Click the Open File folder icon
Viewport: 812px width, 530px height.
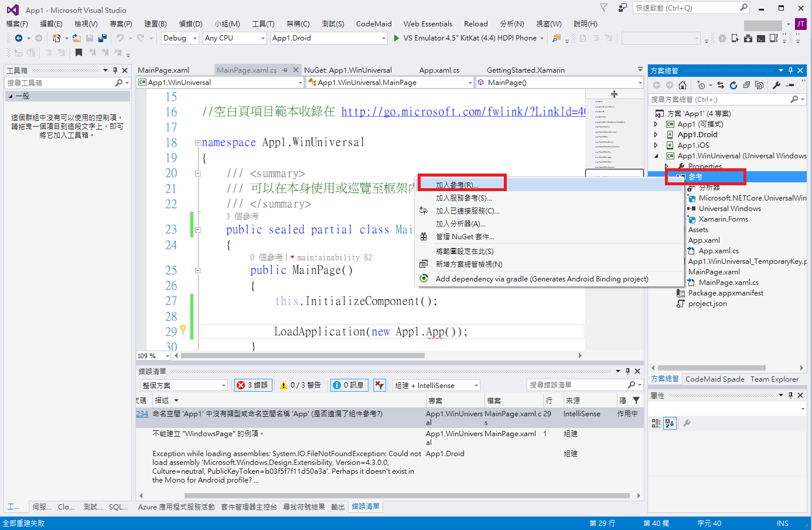coord(77,38)
